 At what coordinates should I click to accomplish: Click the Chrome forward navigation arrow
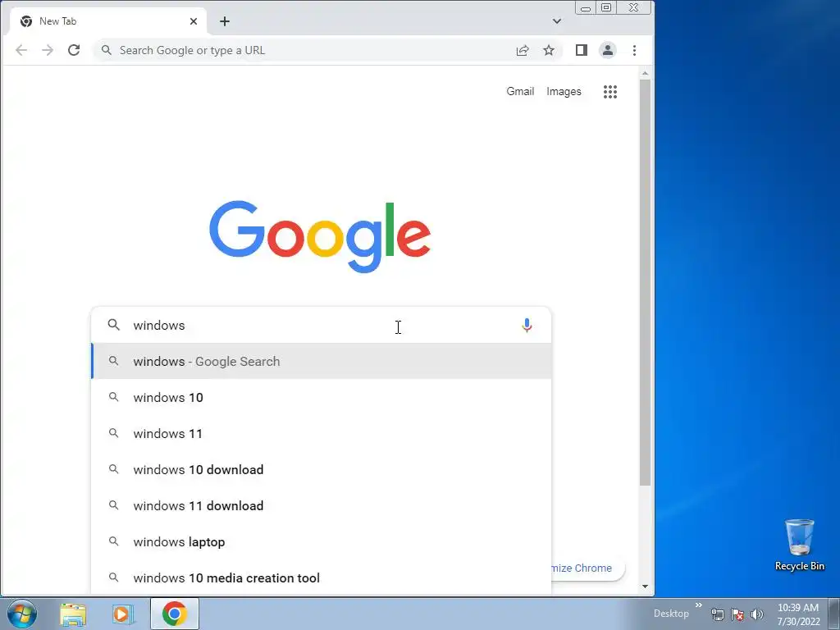pos(48,50)
